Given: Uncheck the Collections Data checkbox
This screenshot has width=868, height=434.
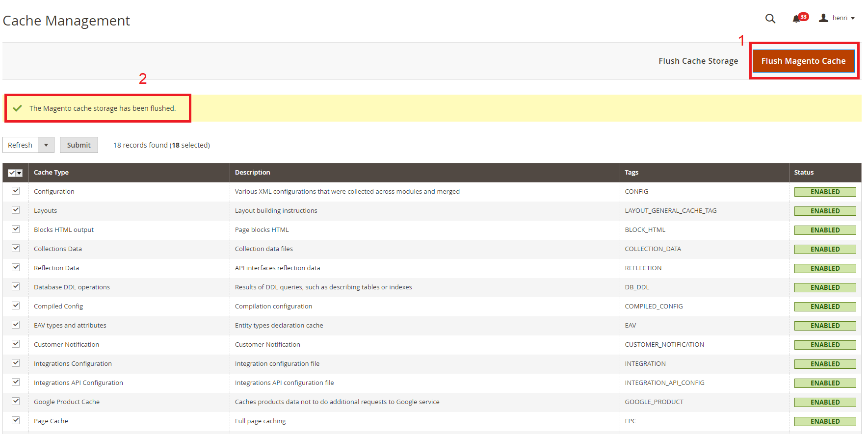Looking at the screenshot, I should tap(16, 248).
